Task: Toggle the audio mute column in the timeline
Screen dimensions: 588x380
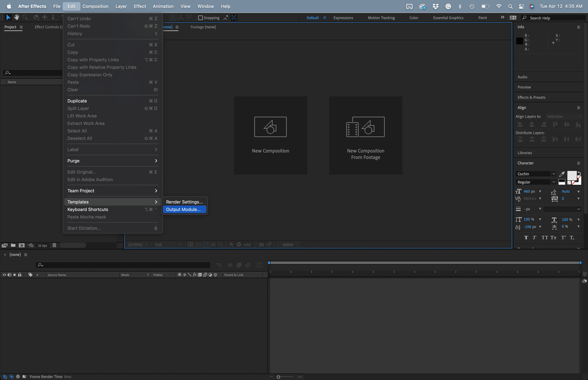Action: coord(9,275)
